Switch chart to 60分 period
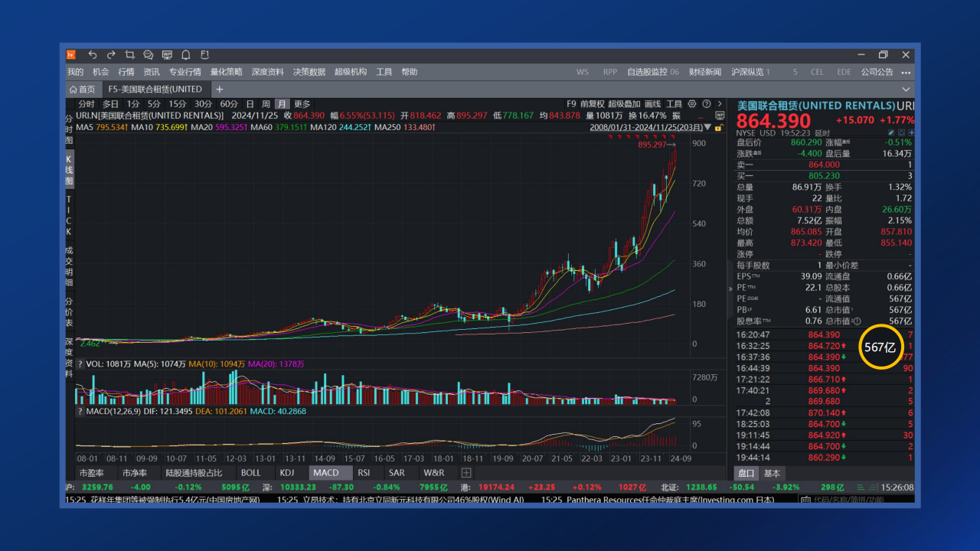980x551 pixels. pos(229,104)
